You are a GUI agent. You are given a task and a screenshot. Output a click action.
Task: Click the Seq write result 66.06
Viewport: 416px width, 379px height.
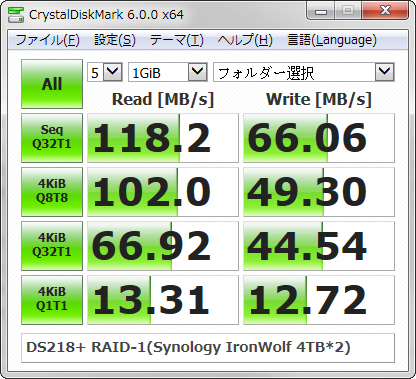click(x=319, y=138)
